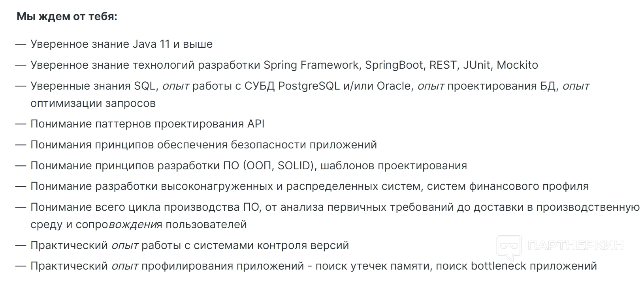Click the phrase "безопасности приложений"

click(x=303, y=144)
